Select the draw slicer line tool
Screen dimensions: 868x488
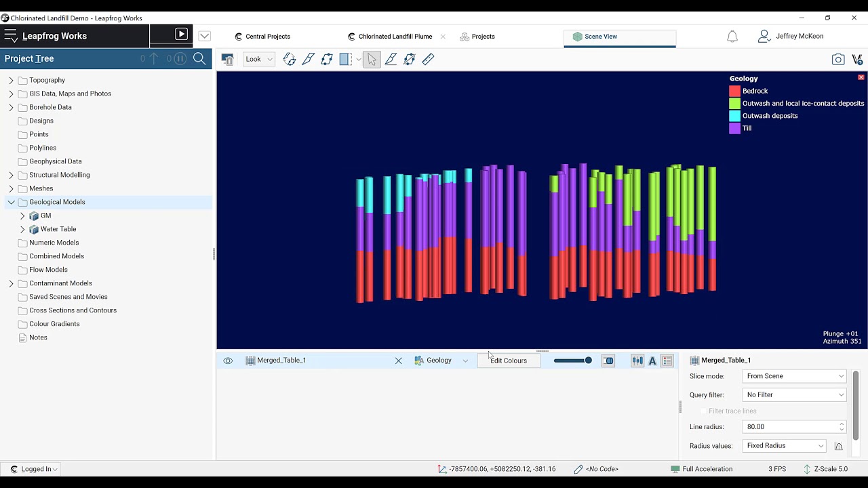coord(309,59)
